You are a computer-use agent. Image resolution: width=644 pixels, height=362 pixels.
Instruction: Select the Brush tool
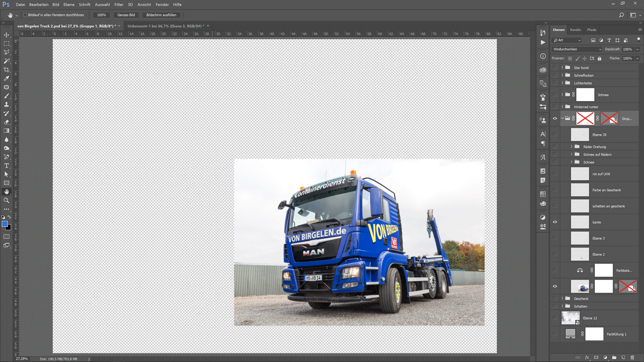pos(6,96)
